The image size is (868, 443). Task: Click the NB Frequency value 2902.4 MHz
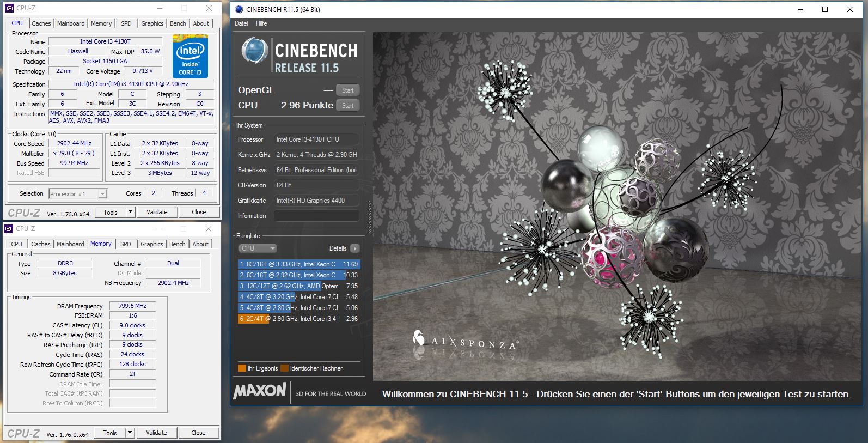pyautogui.click(x=173, y=283)
